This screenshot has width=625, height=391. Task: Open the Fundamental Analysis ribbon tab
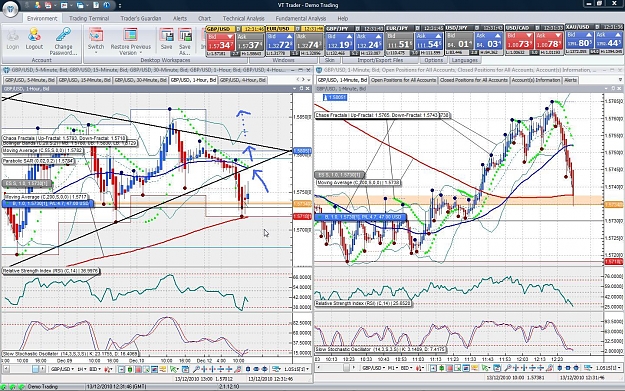[301, 18]
